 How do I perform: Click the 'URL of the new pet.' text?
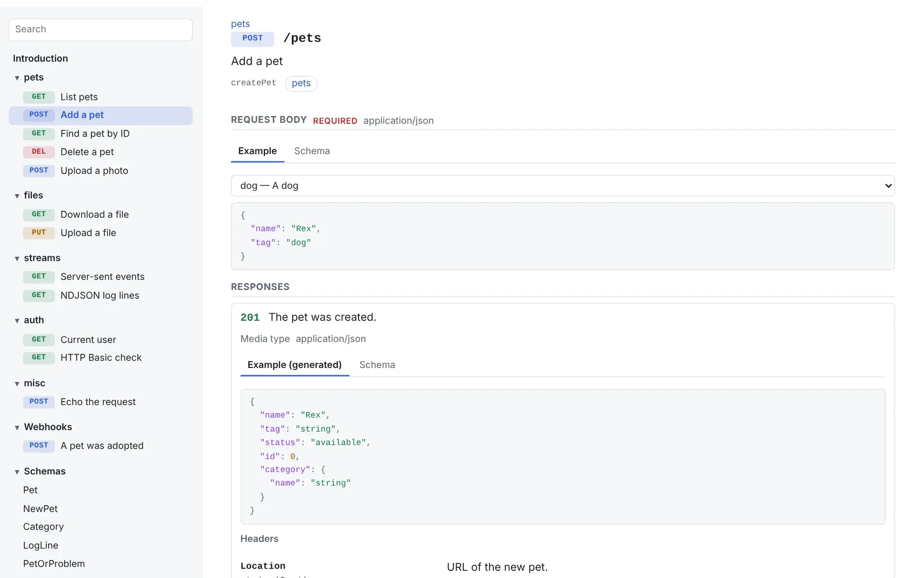[497, 567]
